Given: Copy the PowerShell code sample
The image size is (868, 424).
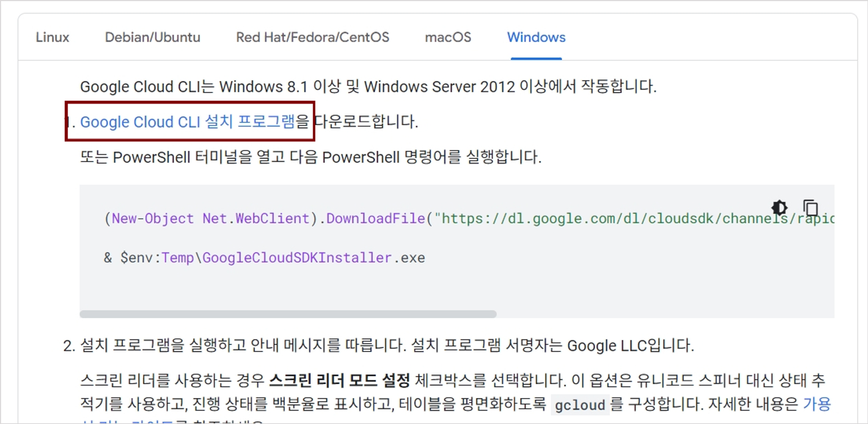Looking at the screenshot, I should [x=811, y=207].
